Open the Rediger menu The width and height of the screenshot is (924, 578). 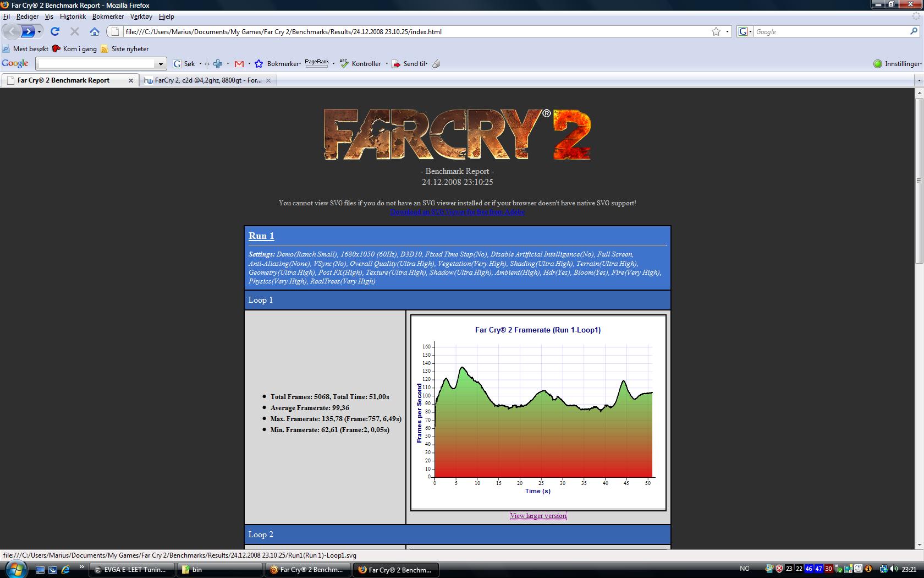tap(28, 17)
